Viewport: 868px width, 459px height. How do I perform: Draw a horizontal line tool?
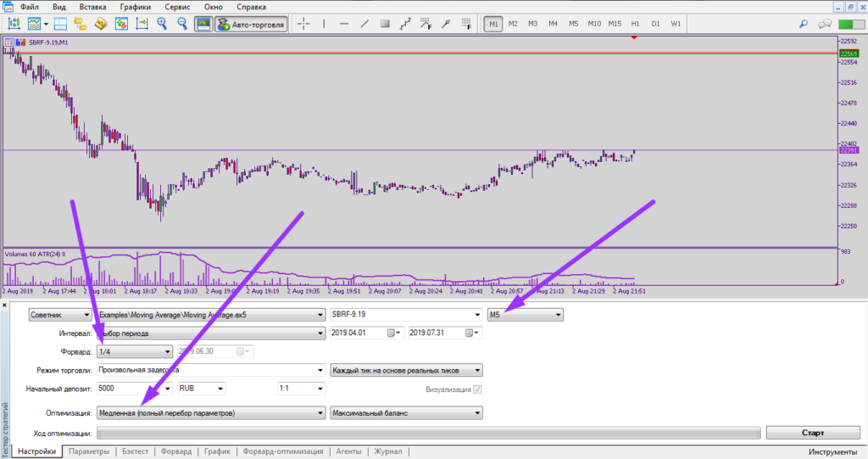[344, 24]
